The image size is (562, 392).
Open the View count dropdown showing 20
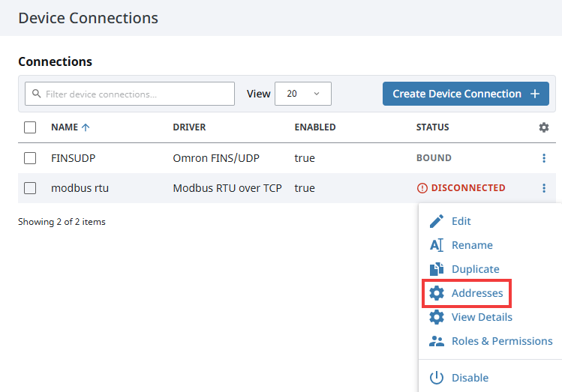coord(303,94)
